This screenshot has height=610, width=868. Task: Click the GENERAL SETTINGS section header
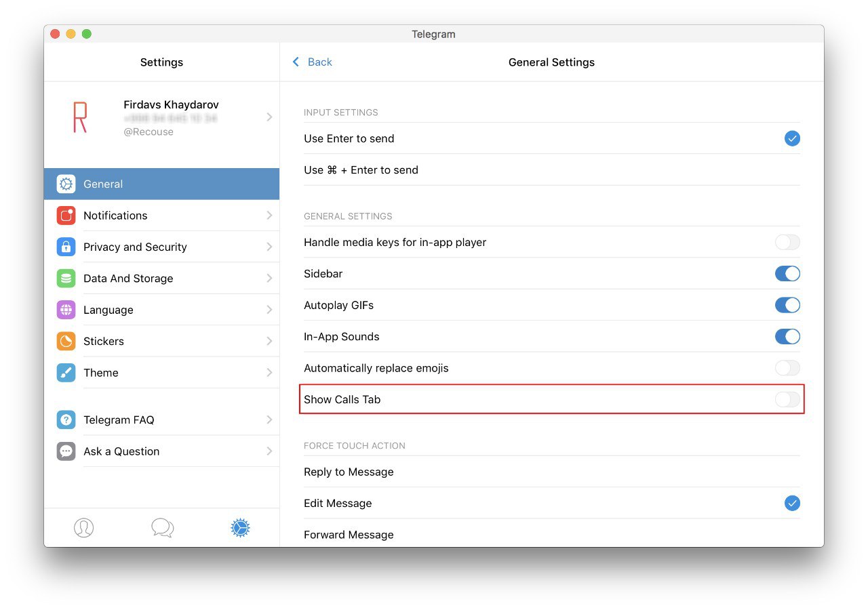click(348, 216)
